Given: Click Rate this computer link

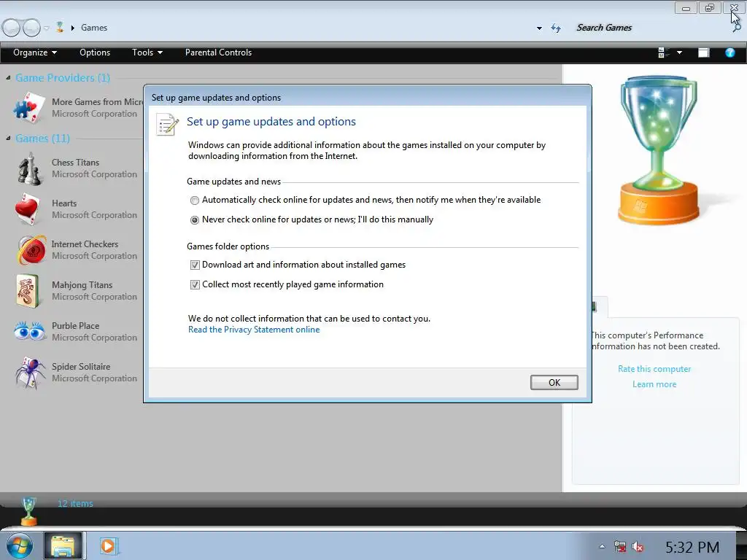Looking at the screenshot, I should coord(654,369).
